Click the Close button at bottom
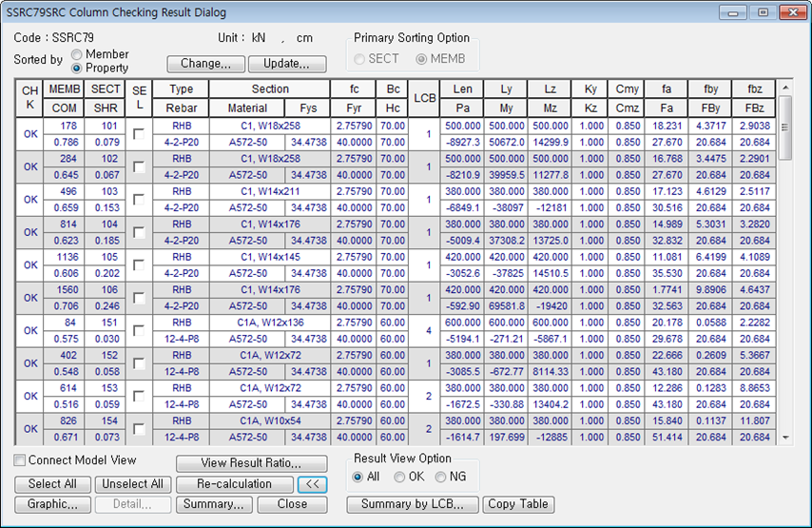The image size is (812, 528). pos(293,504)
